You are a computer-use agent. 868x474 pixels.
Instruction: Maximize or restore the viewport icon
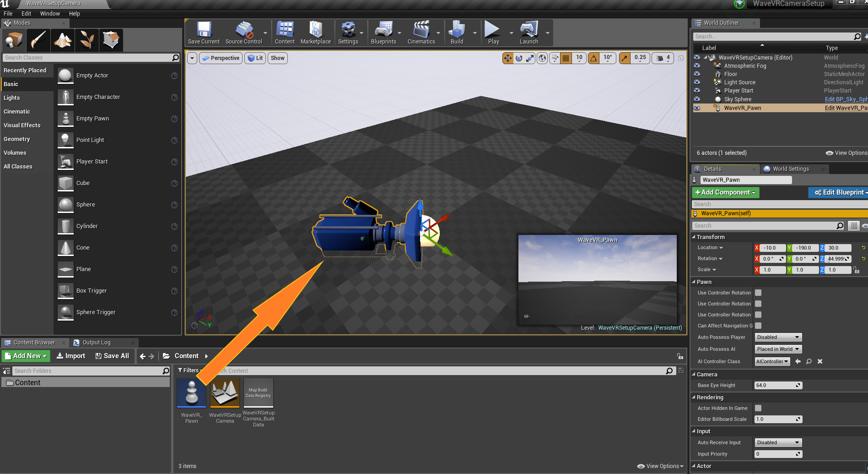tap(681, 58)
